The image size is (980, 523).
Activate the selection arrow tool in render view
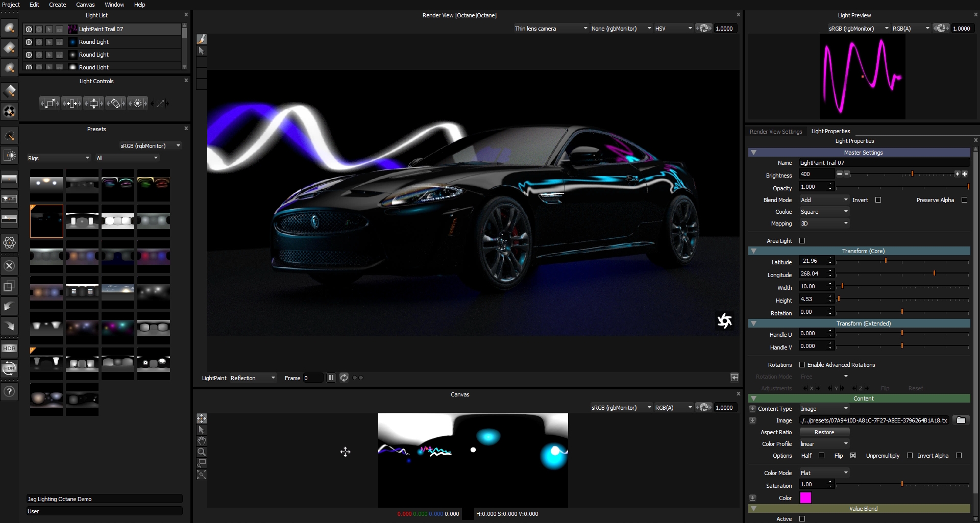coord(201,51)
